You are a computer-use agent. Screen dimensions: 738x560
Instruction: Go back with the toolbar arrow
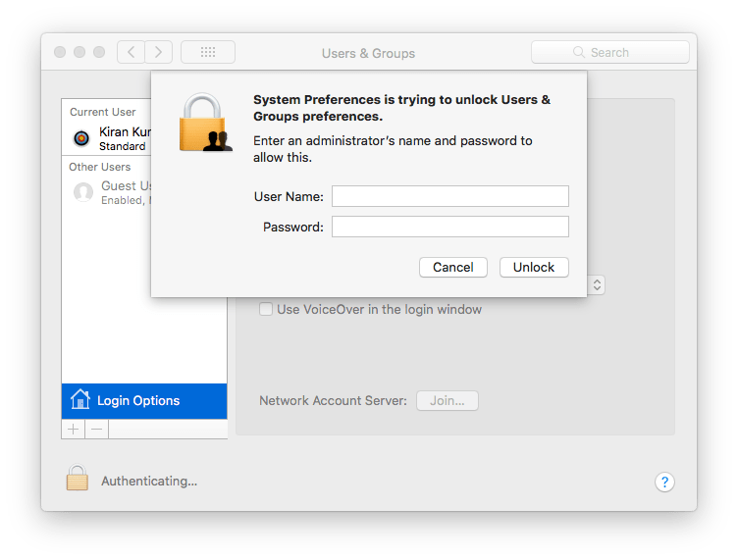[x=131, y=52]
